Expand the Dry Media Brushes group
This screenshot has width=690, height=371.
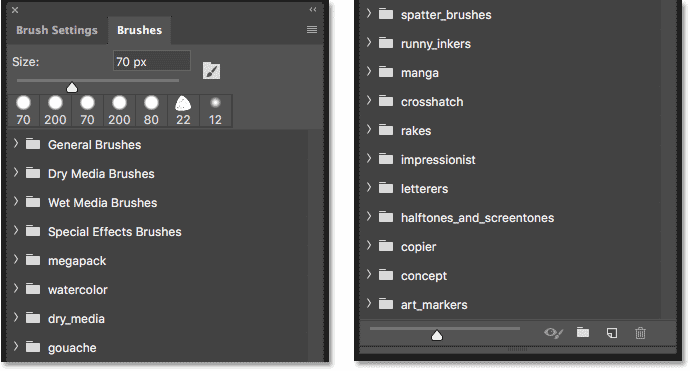pyautogui.click(x=16, y=173)
